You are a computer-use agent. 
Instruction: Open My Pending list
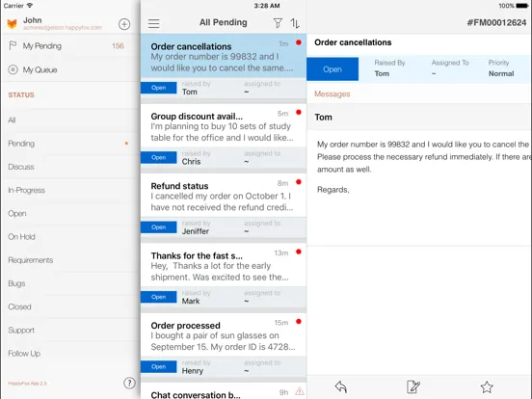click(x=70, y=46)
